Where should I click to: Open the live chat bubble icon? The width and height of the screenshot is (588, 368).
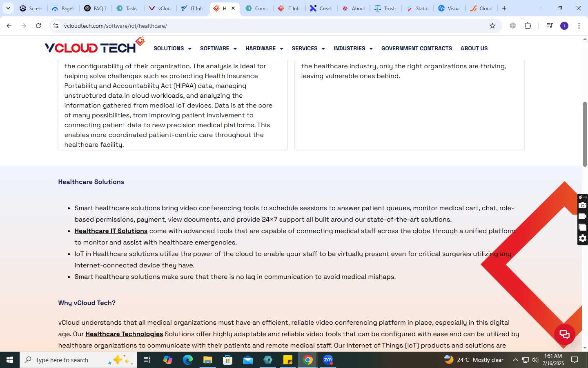pyautogui.click(x=565, y=334)
